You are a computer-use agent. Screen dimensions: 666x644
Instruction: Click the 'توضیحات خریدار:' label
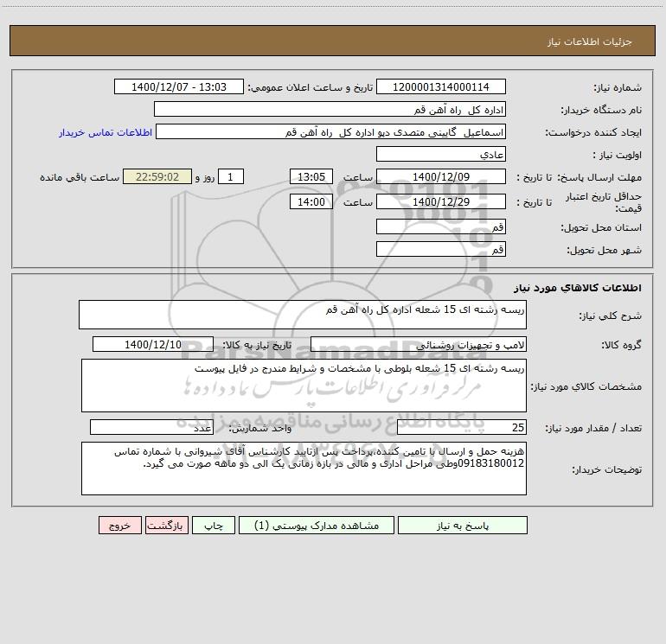pyautogui.click(x=607, y=470)
